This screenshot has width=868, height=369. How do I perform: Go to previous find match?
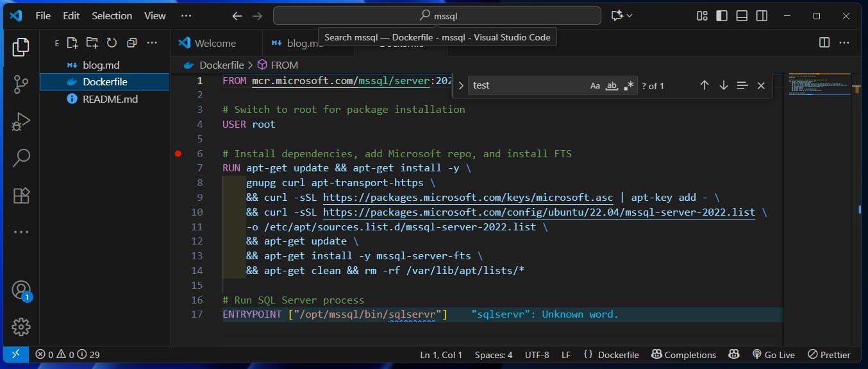(705, 85)
